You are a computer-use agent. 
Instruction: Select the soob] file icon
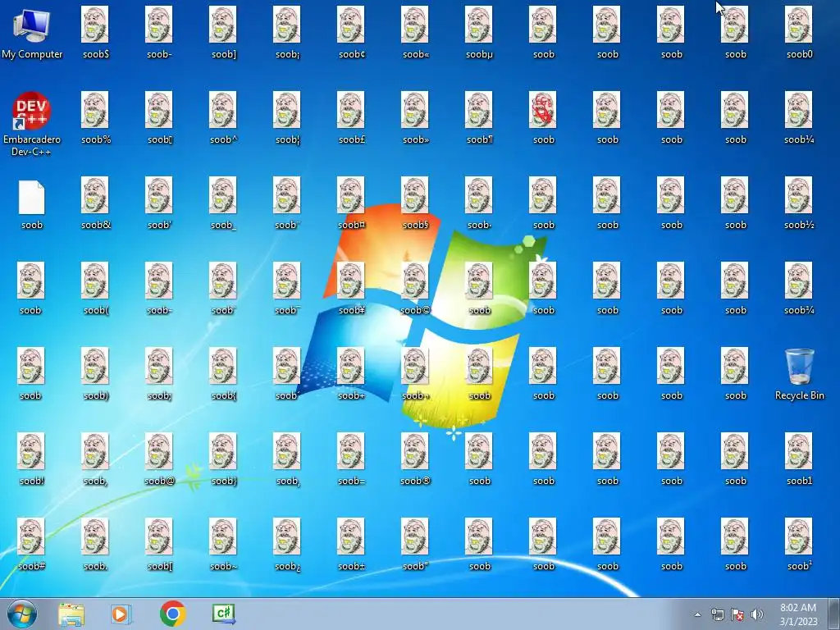tap(223, 25)
